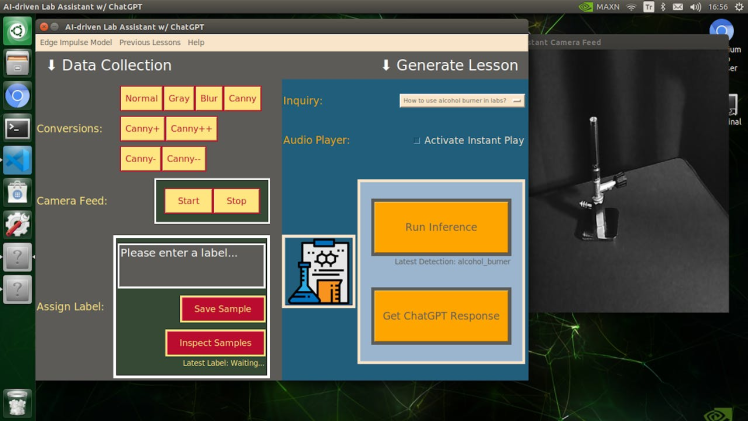The height and width of the screenshot is (421, 748).
Task: Launch the Chromium browser from the dock
Action: click(18, 96)
